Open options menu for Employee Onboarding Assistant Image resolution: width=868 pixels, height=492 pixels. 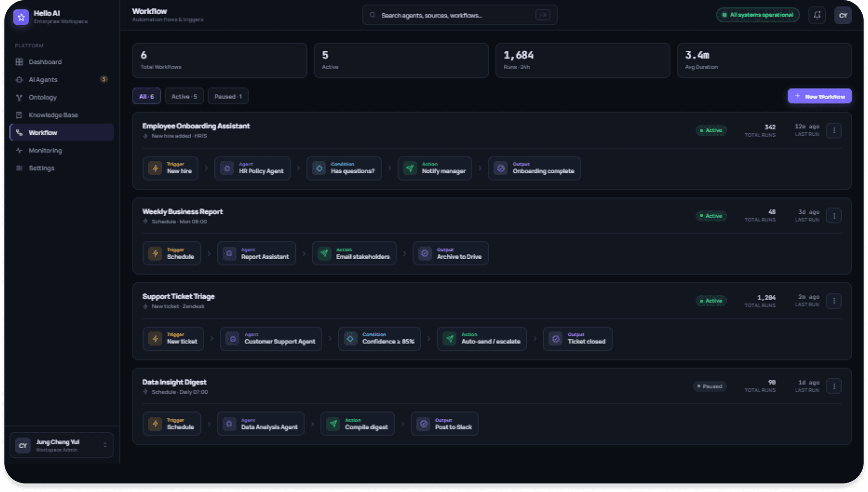[834, 131]
